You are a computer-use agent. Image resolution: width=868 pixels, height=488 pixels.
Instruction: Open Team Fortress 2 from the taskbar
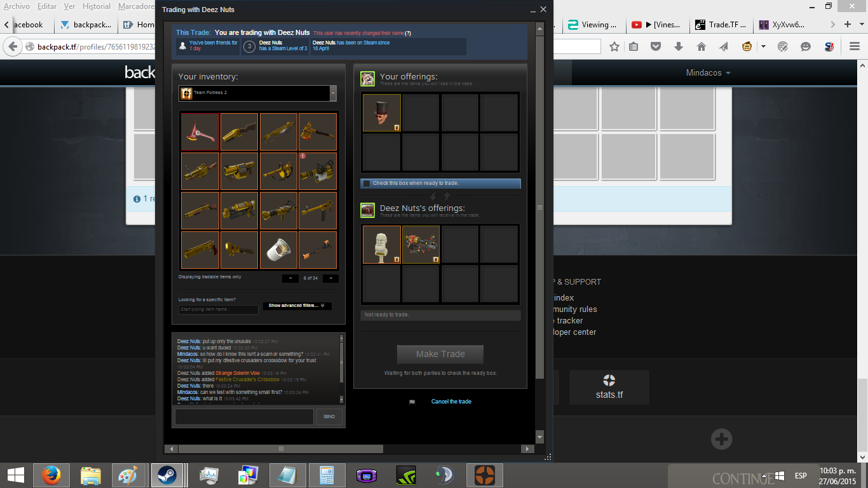click(x=485, y=475)
